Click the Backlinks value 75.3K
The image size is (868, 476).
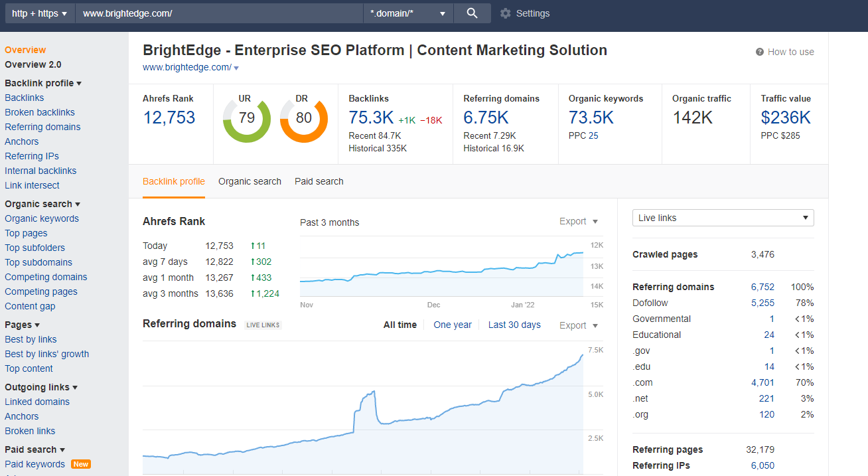pos(372,118)
